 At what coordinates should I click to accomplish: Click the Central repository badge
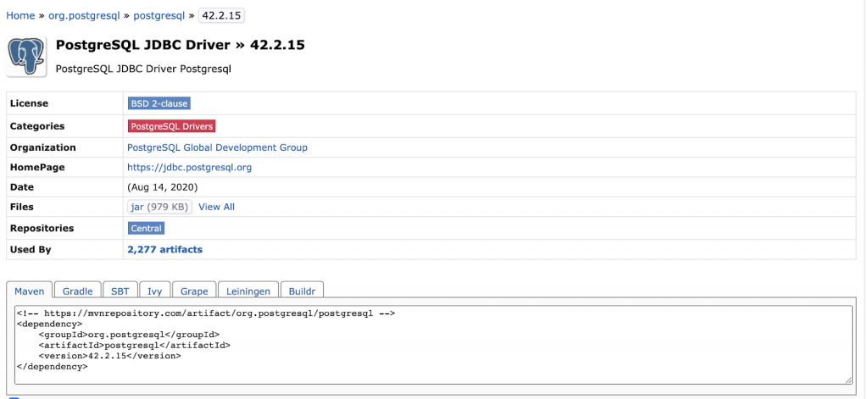click(x=146, y=228)
